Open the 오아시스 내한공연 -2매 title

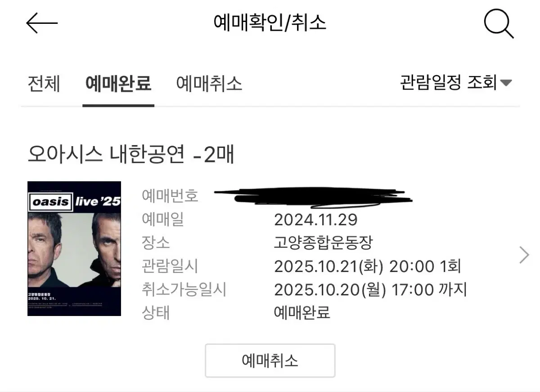coord(130,155)
